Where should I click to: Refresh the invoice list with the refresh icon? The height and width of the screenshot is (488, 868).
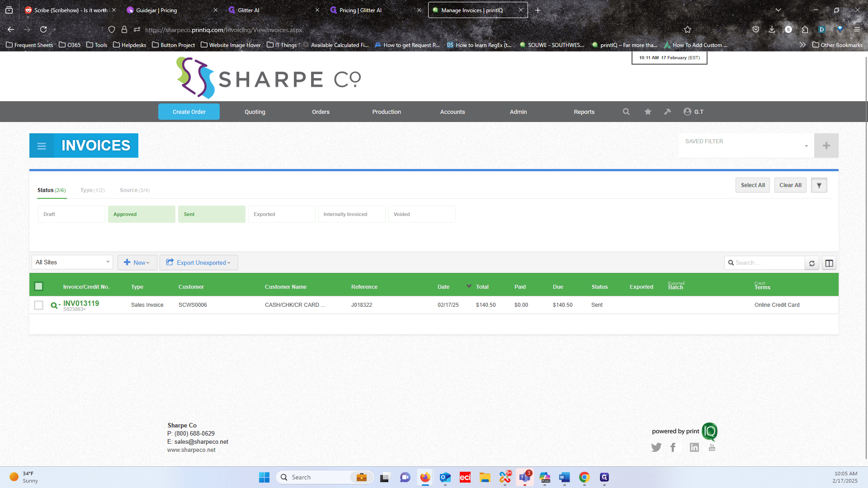point(812,263)
